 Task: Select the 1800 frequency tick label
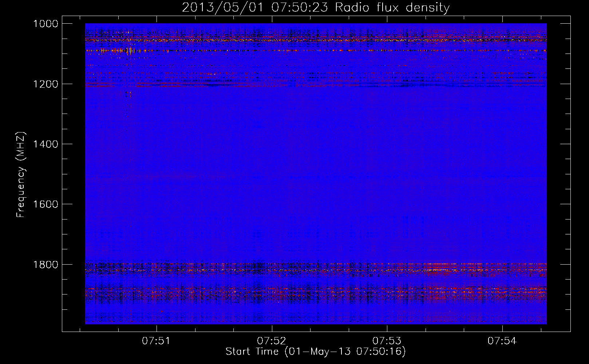46,264
